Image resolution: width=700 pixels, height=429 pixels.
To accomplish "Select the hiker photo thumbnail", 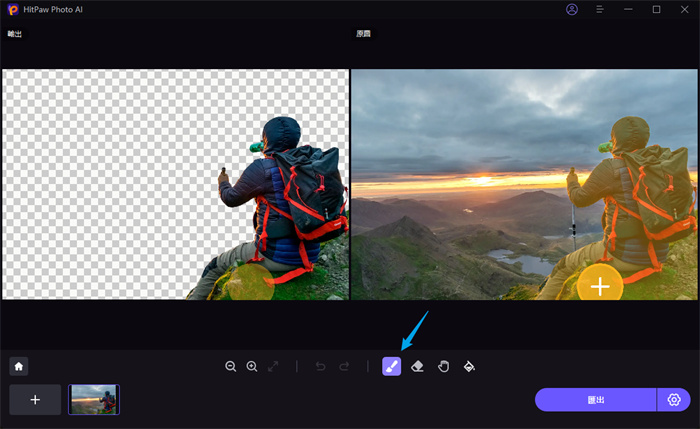I will pyautogui.click(x=94, y=400).
